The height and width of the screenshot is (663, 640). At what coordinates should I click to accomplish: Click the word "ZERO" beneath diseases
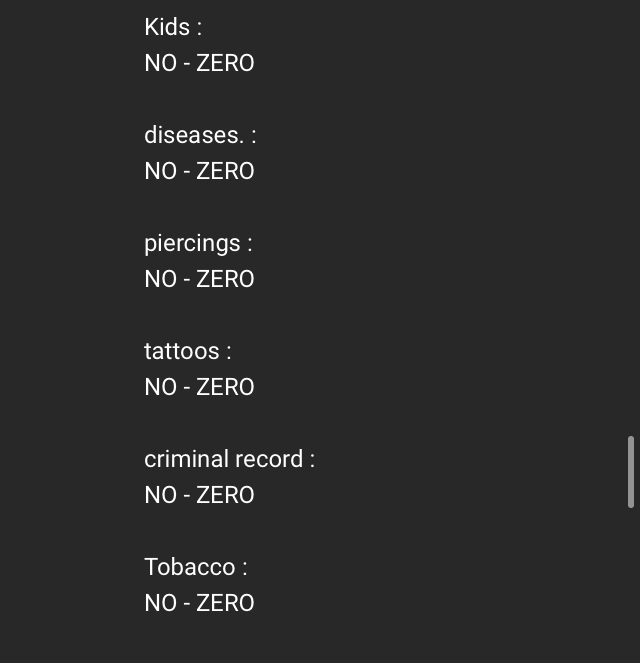click(225, 171)
